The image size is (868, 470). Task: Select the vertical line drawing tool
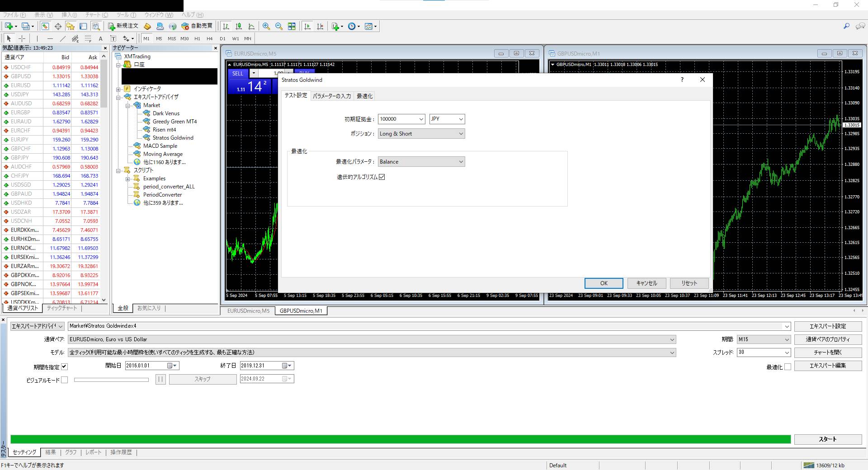coord(37,38)
